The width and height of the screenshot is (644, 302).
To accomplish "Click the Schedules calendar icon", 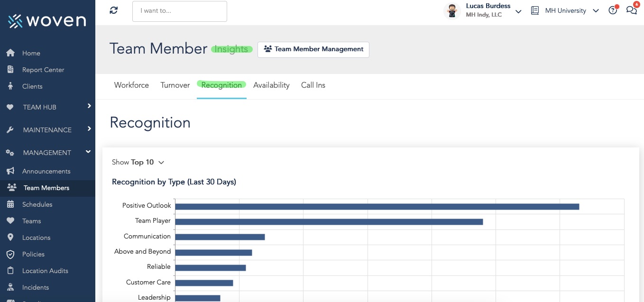I will pyautogui.click(x=10, y=204).
